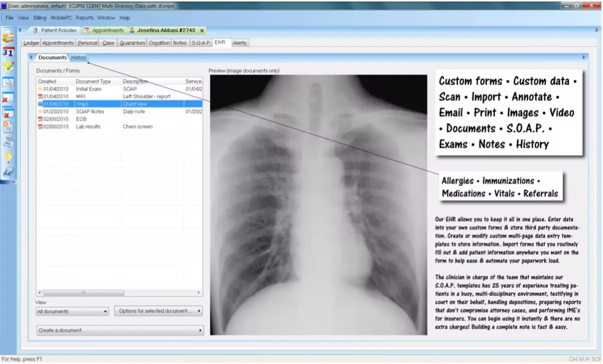603x364 pixels.
Task: Switch to the History tab
Action: [x=78, y=57]
